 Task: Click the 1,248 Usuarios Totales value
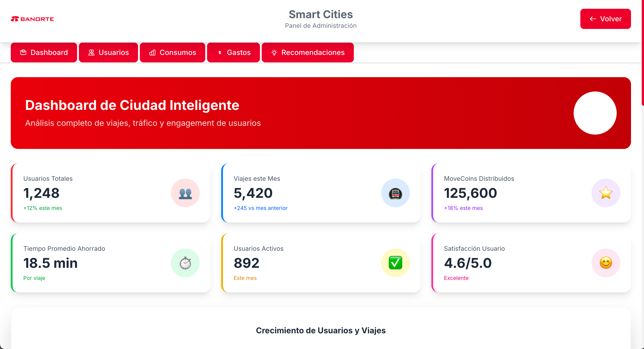(x=41, y=193)
